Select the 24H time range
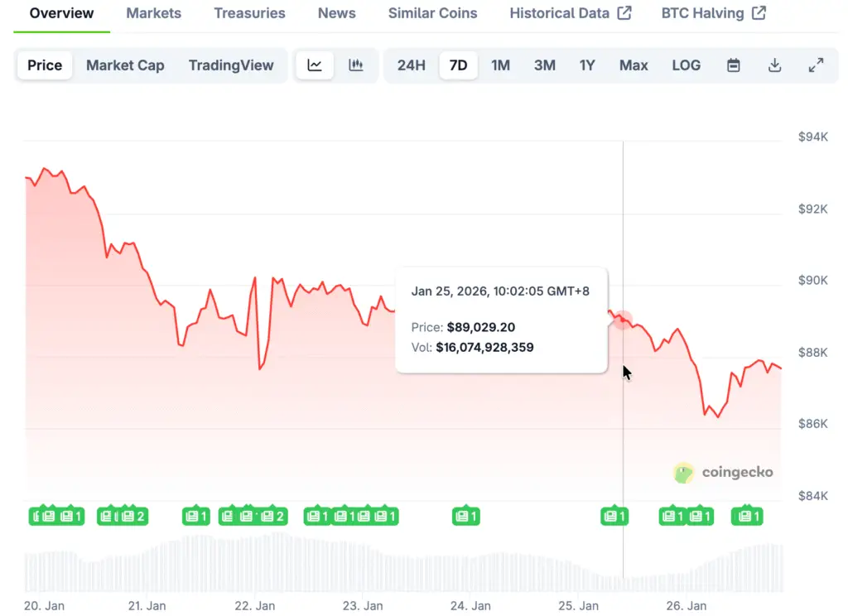848x616 pixels. click(412, 65)
